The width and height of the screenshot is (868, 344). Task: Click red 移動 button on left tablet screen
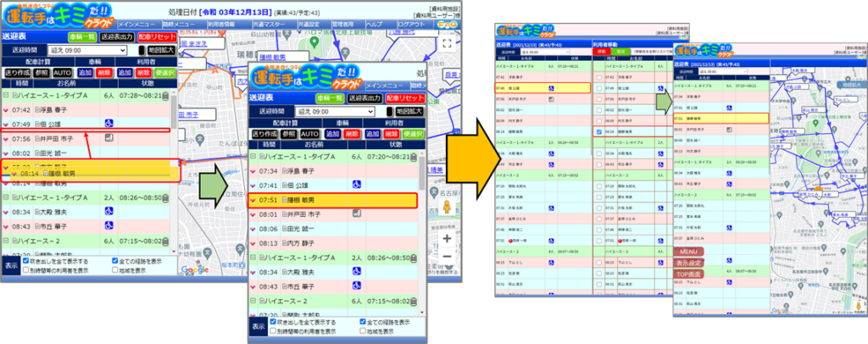click(x=601, y=51)
